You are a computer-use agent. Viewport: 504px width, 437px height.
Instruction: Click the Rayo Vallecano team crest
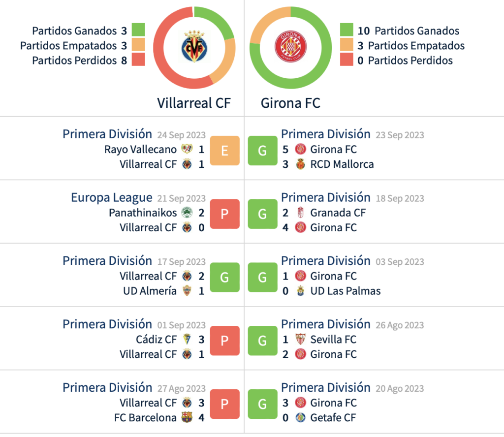pyautogui.click(x=187, y=150)
